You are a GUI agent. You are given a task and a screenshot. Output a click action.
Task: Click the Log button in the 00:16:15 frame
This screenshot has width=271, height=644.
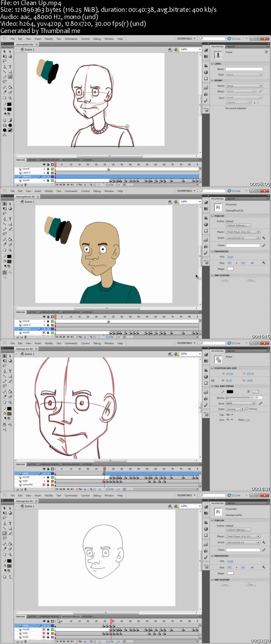[225, 280]
